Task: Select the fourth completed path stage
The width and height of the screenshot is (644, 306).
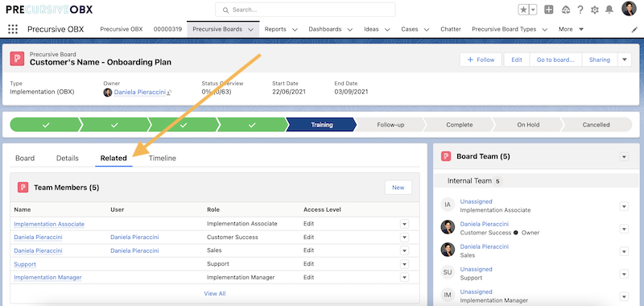Action: point(252,125)
